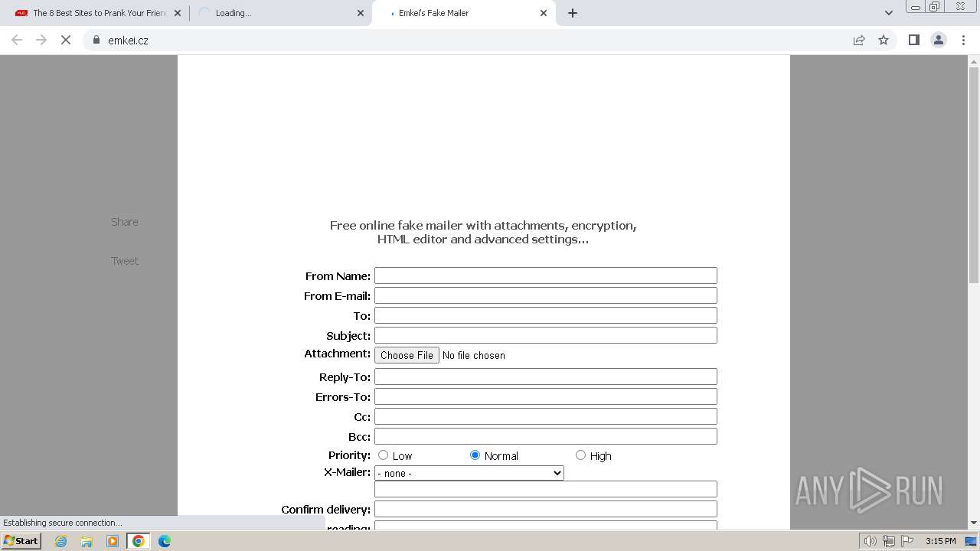Image resolution: width=980 pixels, height=551 pixels.
Task: Click the browser forward arrow
Action: coord(41,40)
